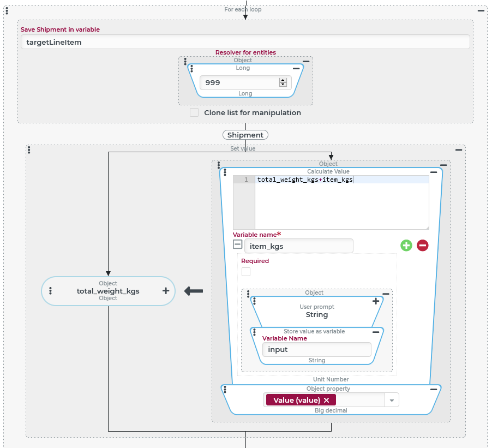
Task: Collapse the Object container around Calculate Value
Action: click(x=443, y=165)
